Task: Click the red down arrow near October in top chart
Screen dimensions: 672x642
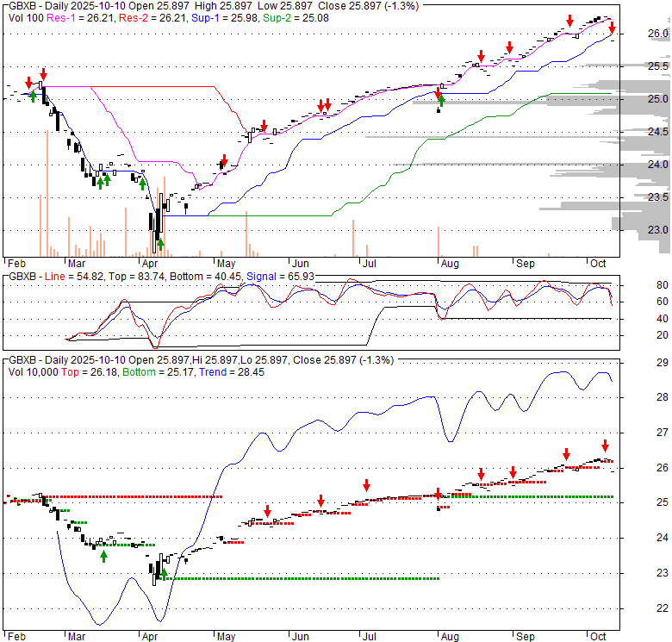Action: click(611, 29)
